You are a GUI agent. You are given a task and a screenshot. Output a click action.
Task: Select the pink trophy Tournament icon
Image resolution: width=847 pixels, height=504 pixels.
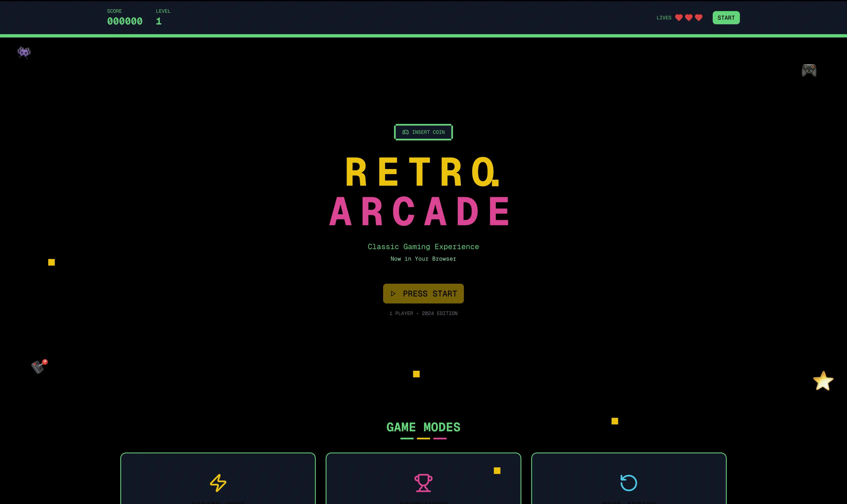(x=423, y=482)
